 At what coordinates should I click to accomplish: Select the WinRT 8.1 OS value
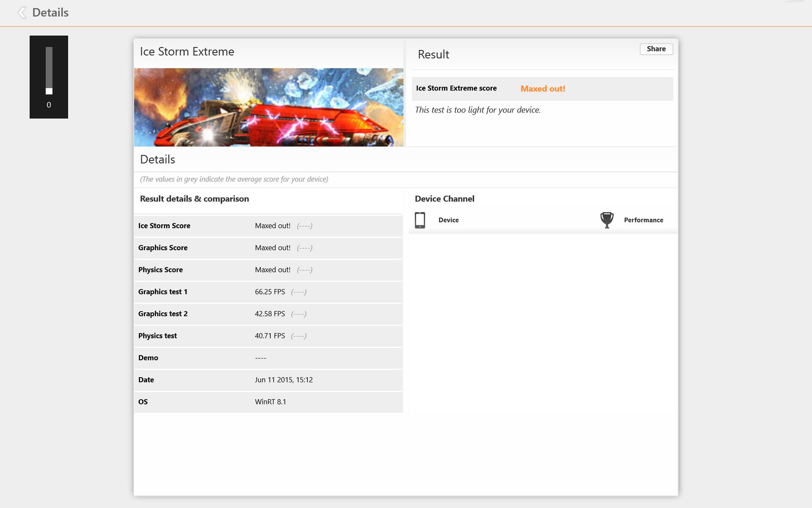[270, 402]
